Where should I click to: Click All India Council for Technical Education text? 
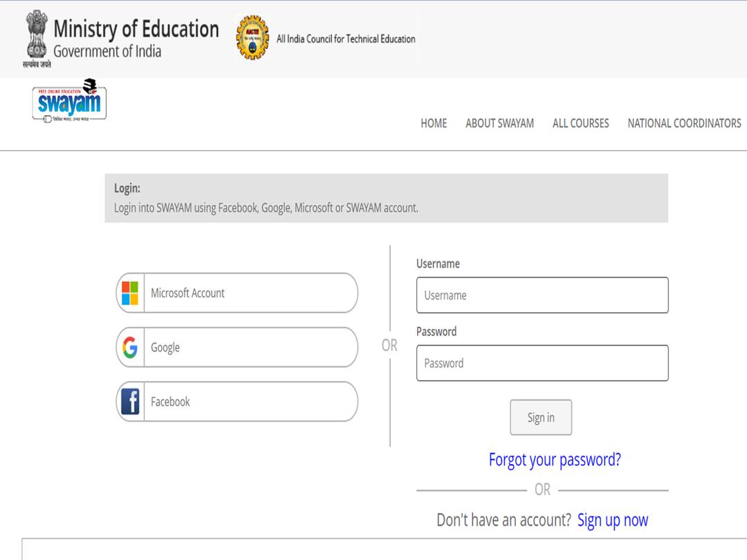346,39
